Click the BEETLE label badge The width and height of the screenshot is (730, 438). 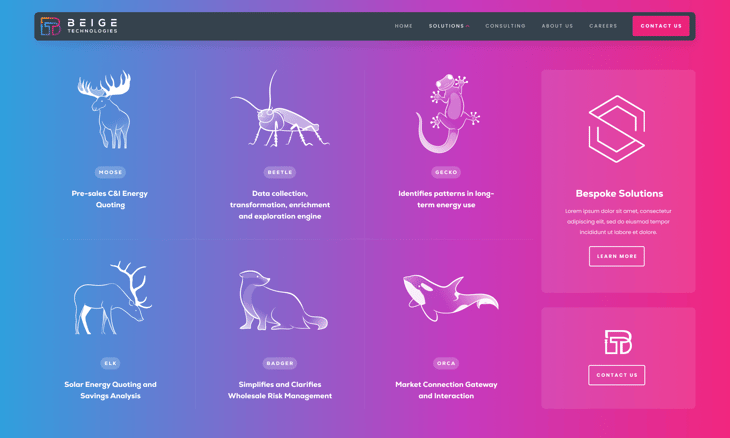tap(280, 172)
